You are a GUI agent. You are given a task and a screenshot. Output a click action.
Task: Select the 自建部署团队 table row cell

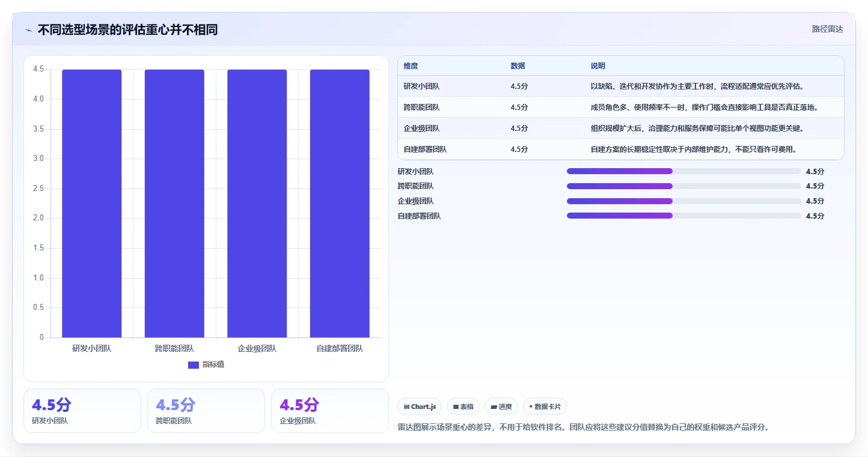pos(425,150)
